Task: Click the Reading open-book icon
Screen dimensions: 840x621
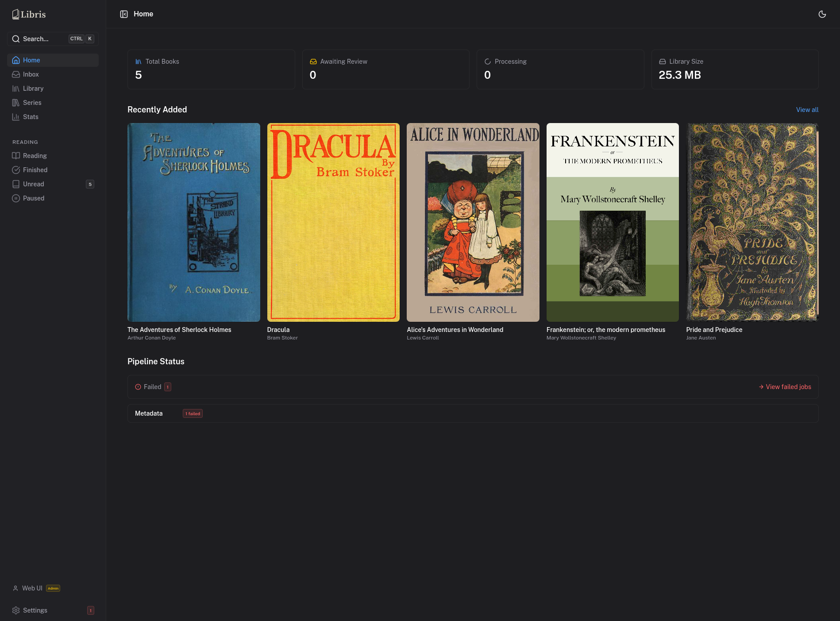Action: pos(16,156)
